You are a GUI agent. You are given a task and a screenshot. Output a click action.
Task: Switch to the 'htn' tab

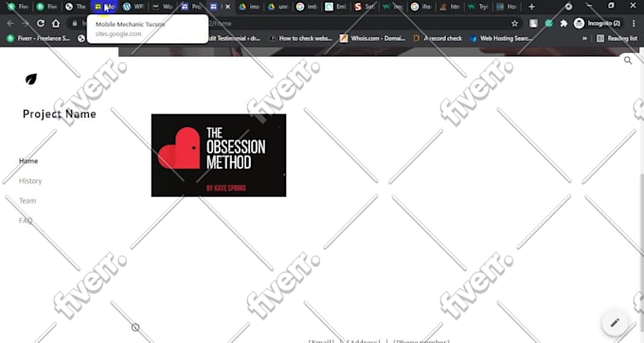pos(450,7)
